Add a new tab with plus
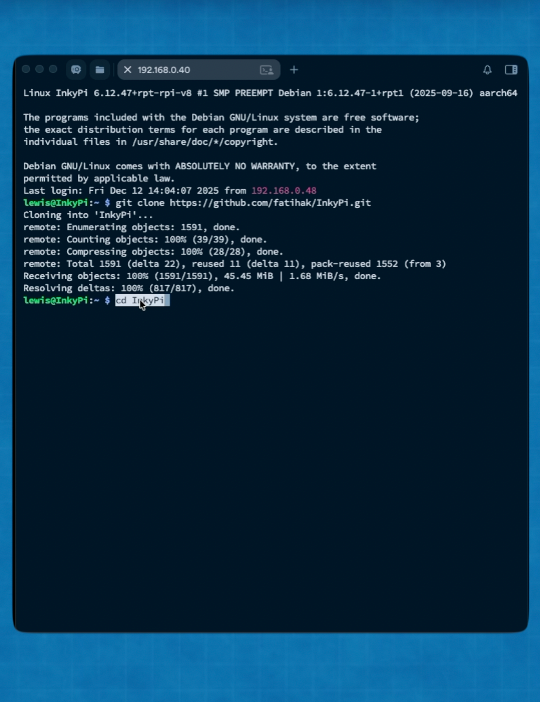The height and width of the screenshot is (702, 540). coord(294,69)
